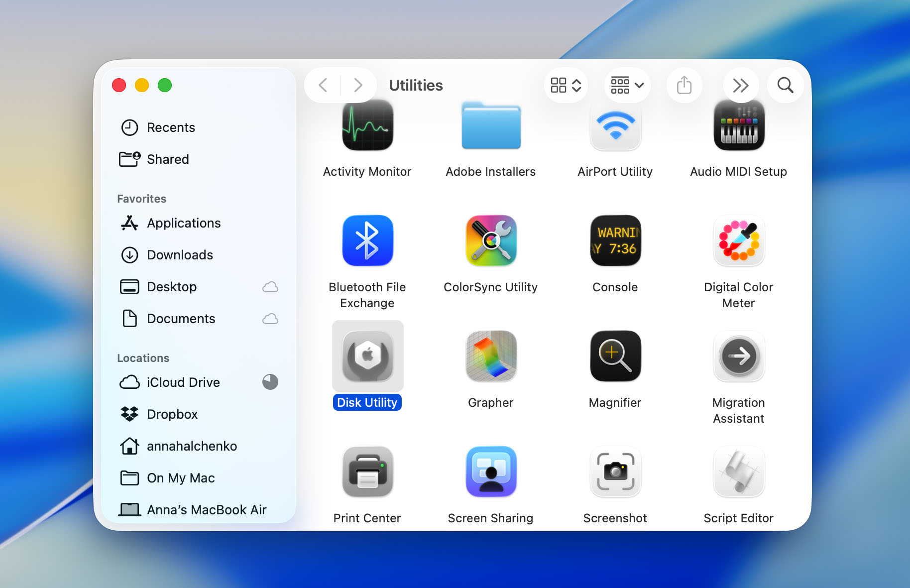
Task: Open Dropbox location in sidebar
Action: coord(199,414)
